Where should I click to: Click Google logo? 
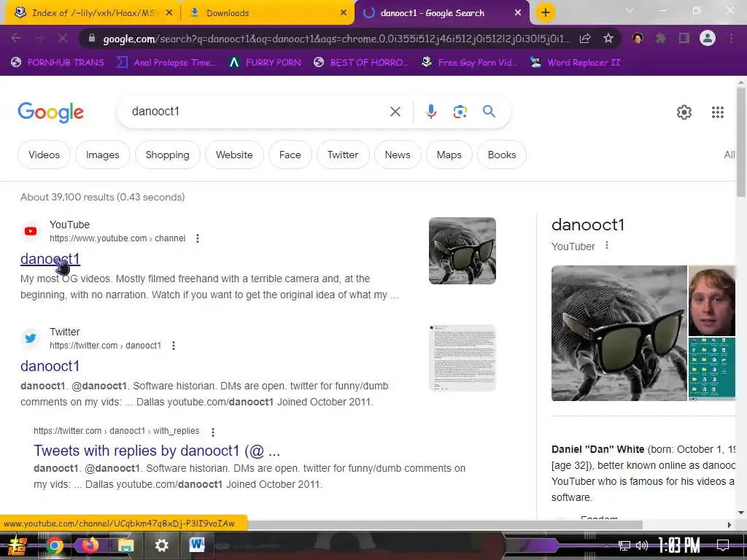pyautogui.click(x=50, y=113)
